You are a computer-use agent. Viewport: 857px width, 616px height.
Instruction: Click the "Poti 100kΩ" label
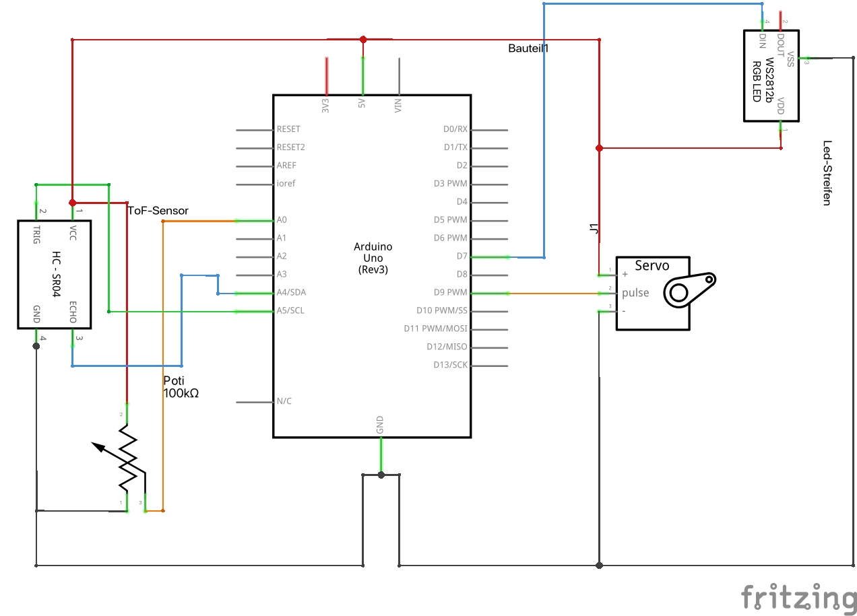pos(181,386)
